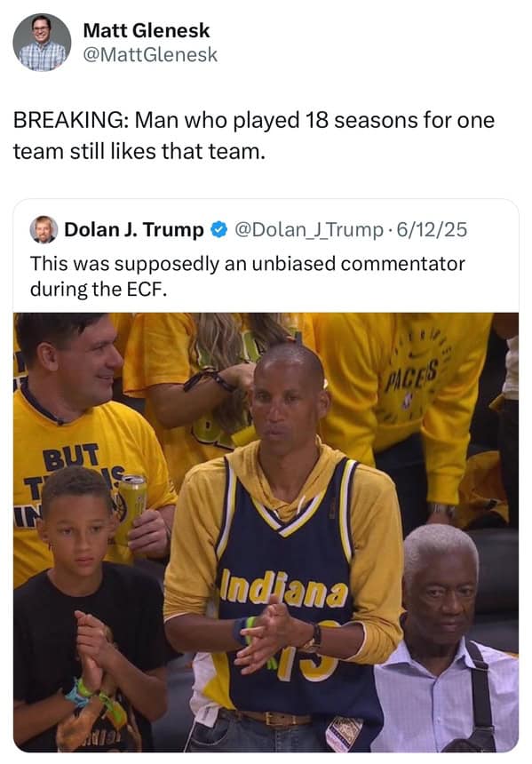
Task: Click the Dolan J. Trump display name
Action: click(134, 229)
